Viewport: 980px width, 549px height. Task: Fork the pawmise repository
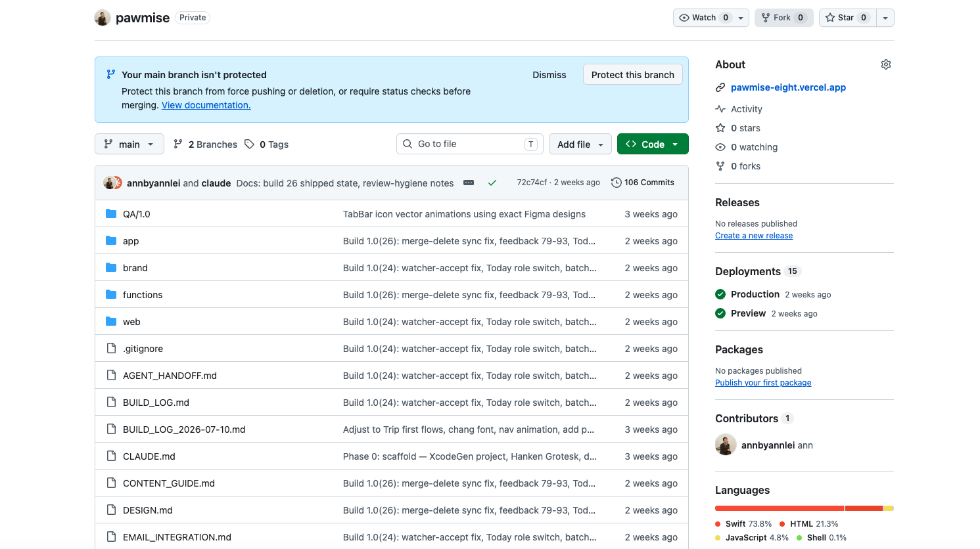coord(784,18)
